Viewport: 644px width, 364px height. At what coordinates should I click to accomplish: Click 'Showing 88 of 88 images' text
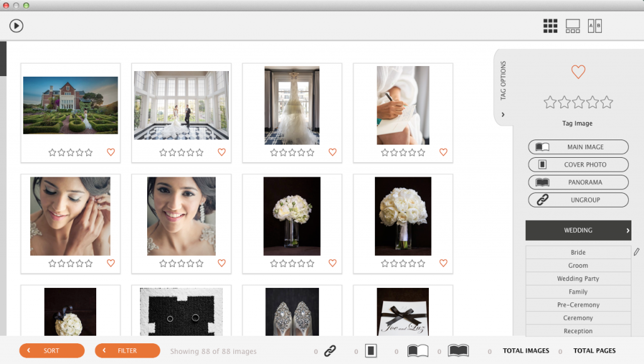click(213, 351)
